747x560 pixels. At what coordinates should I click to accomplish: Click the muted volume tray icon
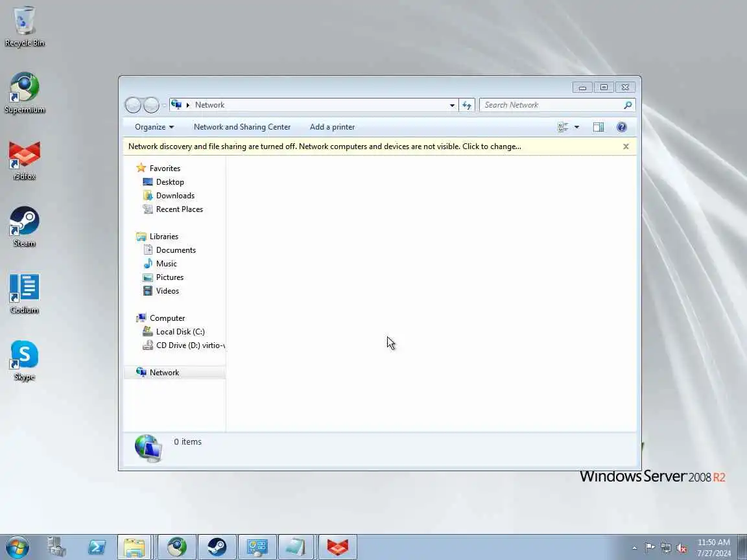[682, 548]
